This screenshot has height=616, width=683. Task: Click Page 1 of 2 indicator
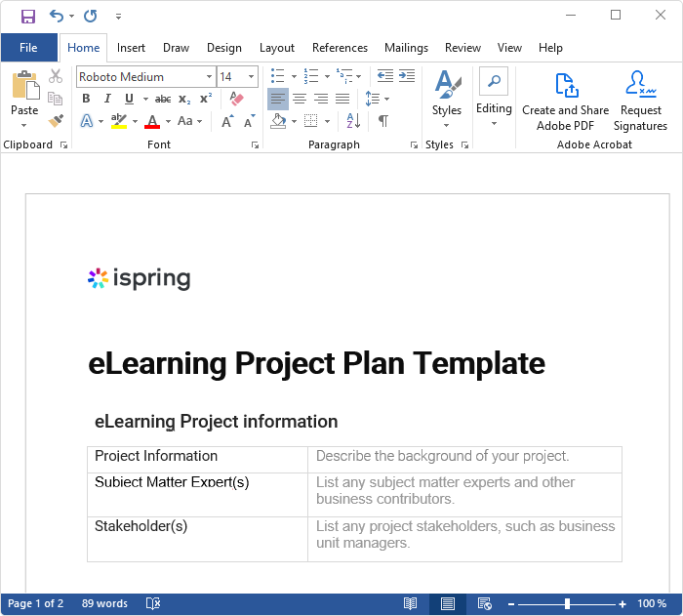(x=36, y=603)
